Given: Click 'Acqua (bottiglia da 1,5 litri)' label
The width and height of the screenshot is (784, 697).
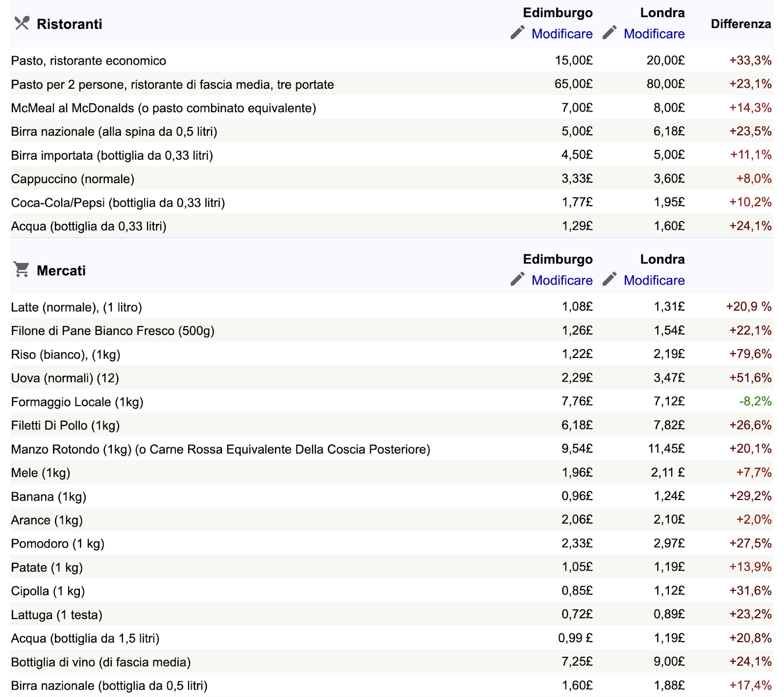Looking at the screenshot, I should [x=85, y=638].
